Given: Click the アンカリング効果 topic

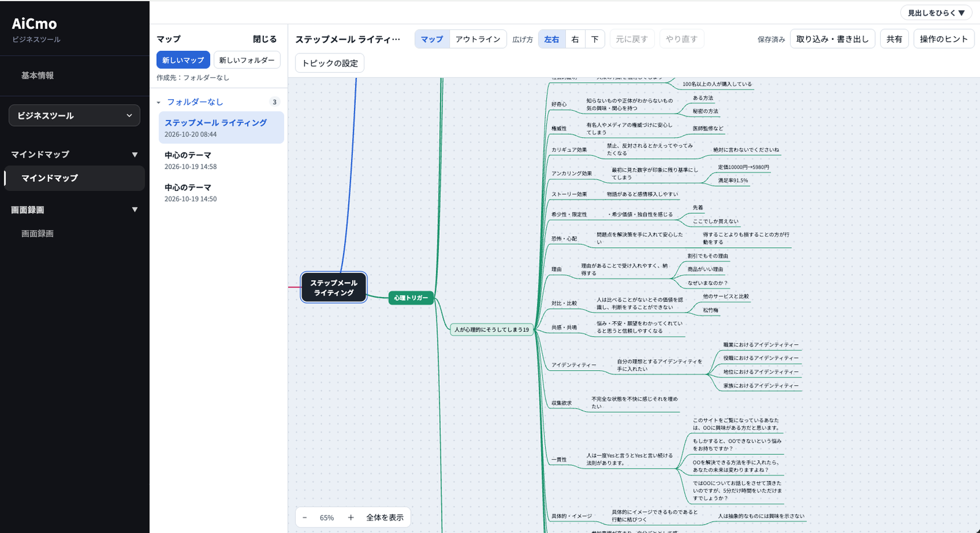Looking at the screenshot, I should click(571, 174).
